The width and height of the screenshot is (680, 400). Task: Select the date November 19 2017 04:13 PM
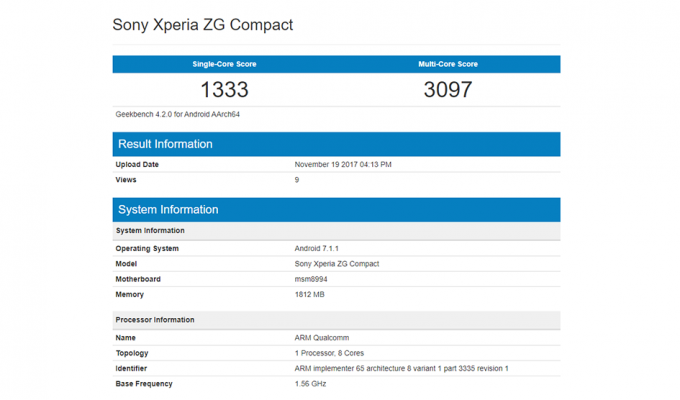tap(343, 164)
